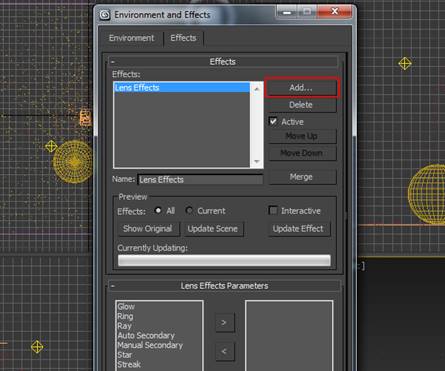Click the Add... button
Image resolution: width=445 pixels, height=371 pixels.
(301, 88)
